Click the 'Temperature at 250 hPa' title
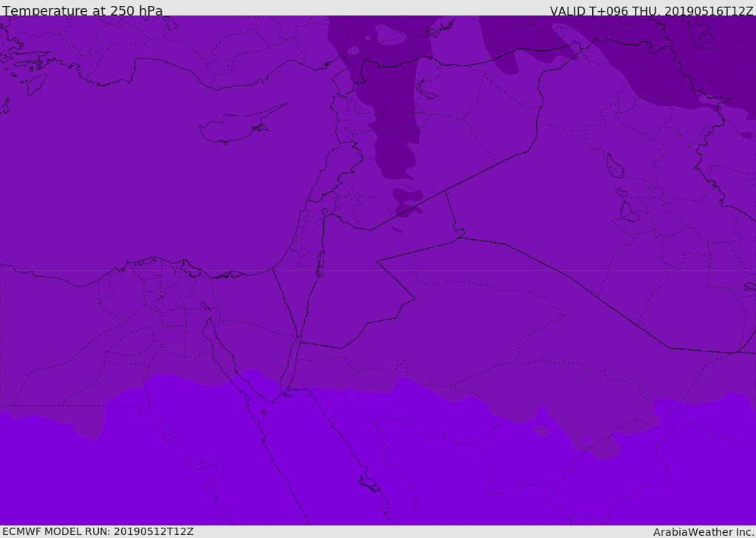Viewport: 756px width, 538px height. [x=83, y=10]
